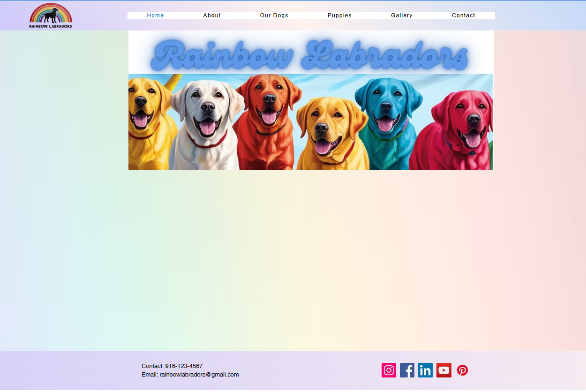Go to the Contact page
Viewport: 586px width, 392px height.
463,15
